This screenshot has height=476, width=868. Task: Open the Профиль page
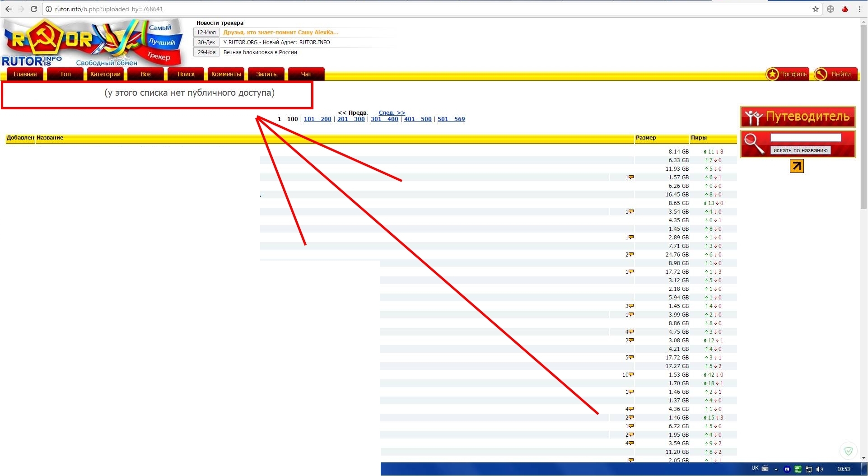click(788, 74)
